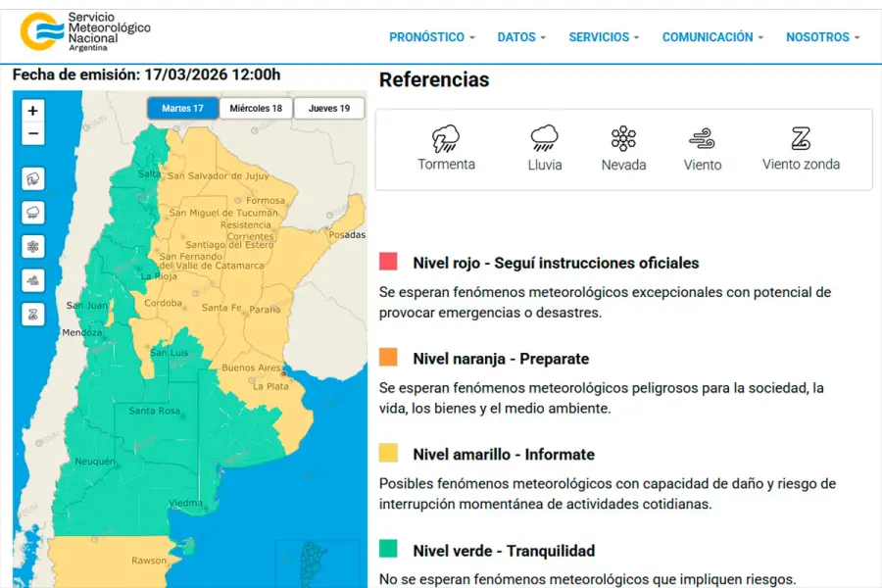Click the Nevada snowflake reference icon

623,138
